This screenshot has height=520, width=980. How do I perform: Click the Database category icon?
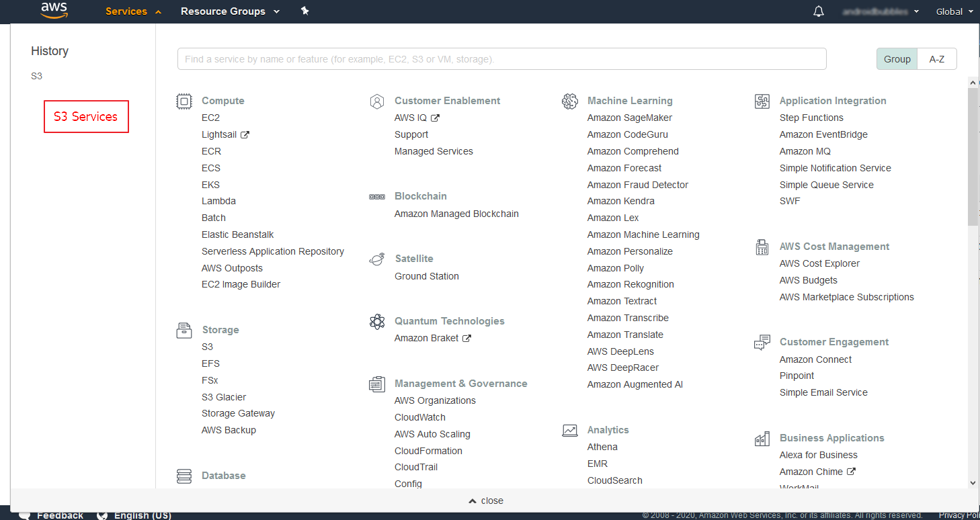(x=183, y=476)
